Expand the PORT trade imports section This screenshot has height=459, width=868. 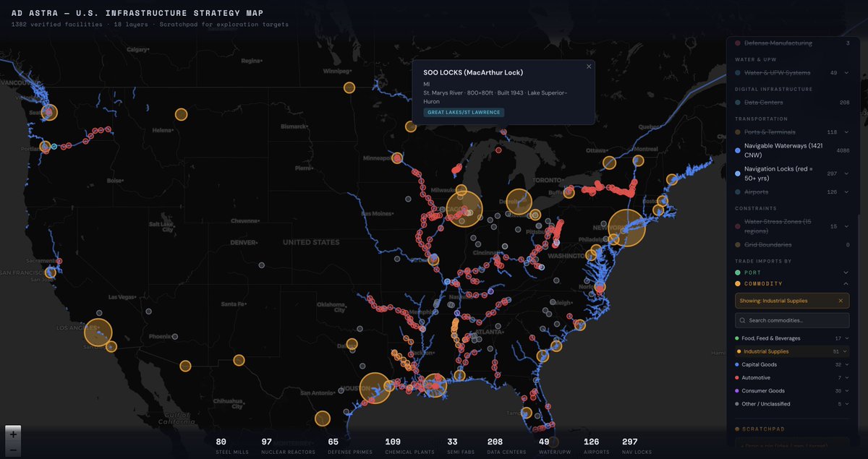[x=792, y=273]
